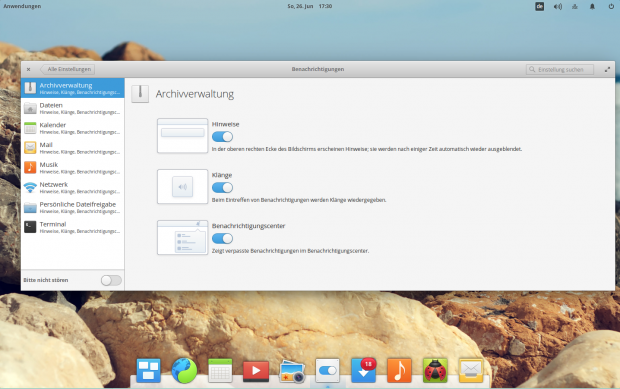Launch the web browser from dock
This screenshot has height=389, width=620.
[x=184, y=370]
